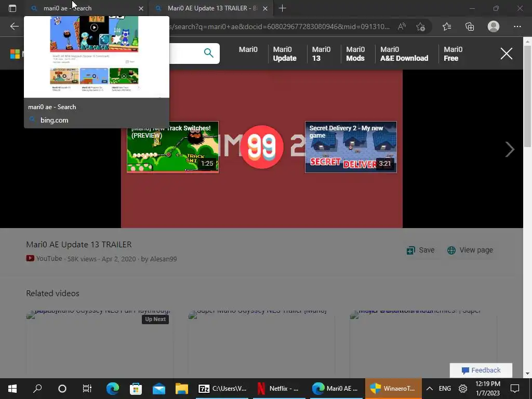Click the tab preview thumbnail image
The width and height of the screenshot is (532, 399).
pyautogui.click(x=96, y=57)
